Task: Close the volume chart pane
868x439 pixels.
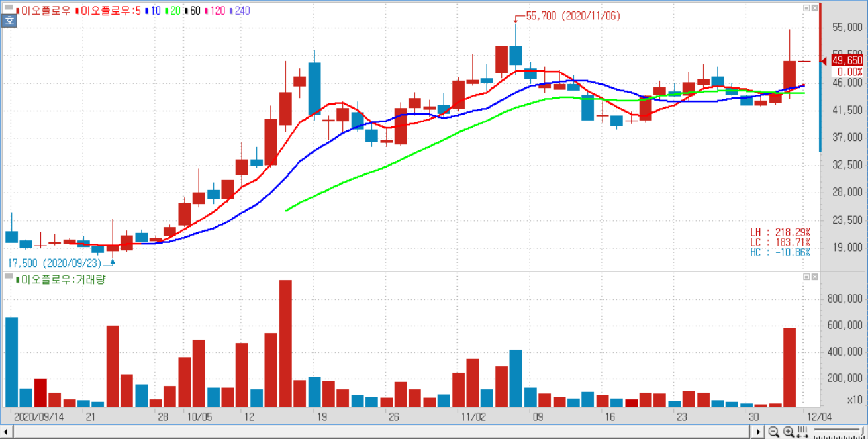Action: 814,276
